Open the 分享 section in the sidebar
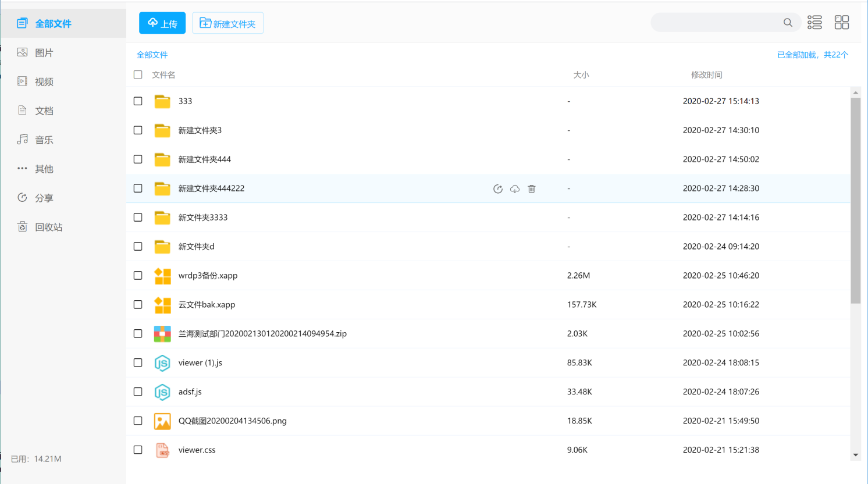 44,198
